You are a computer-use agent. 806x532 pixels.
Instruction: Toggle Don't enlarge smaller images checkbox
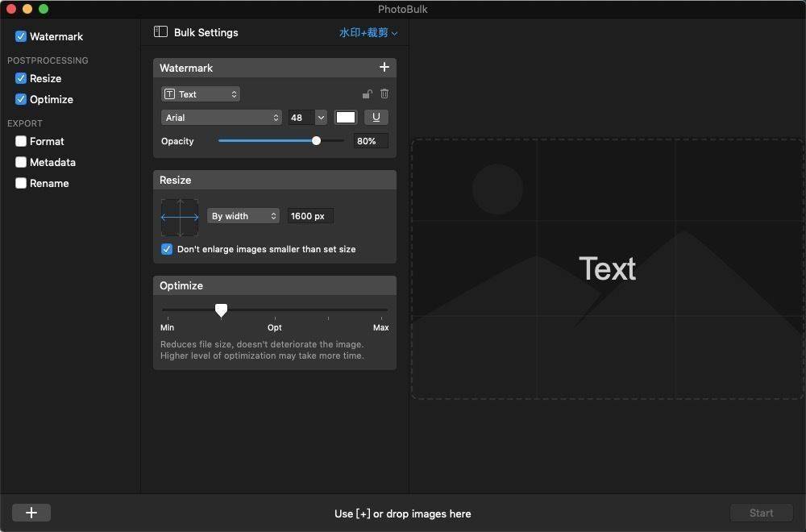coord(167,249)
